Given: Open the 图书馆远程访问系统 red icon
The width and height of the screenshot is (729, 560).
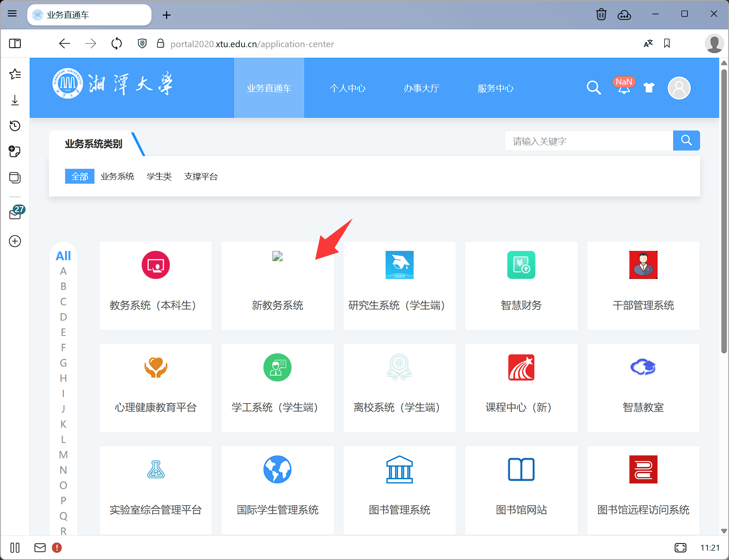Looking at the screenshot, I should 643,469.
